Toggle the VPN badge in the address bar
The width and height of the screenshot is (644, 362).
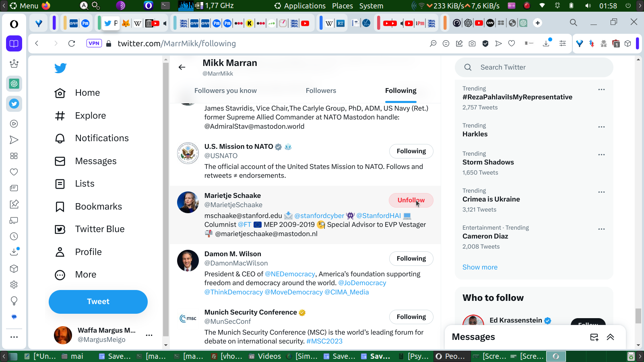[94, 43]
